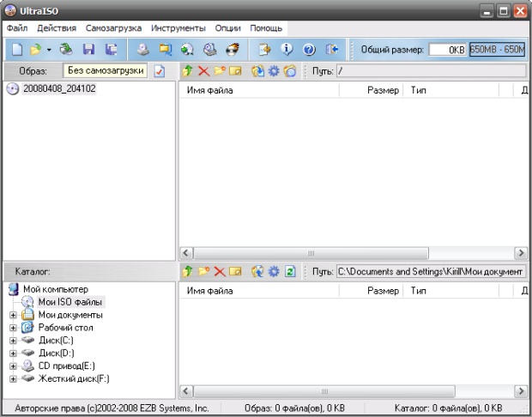Select Мои документы tree item
This screenshot has height=417, width=532.
tap(70, 315)
